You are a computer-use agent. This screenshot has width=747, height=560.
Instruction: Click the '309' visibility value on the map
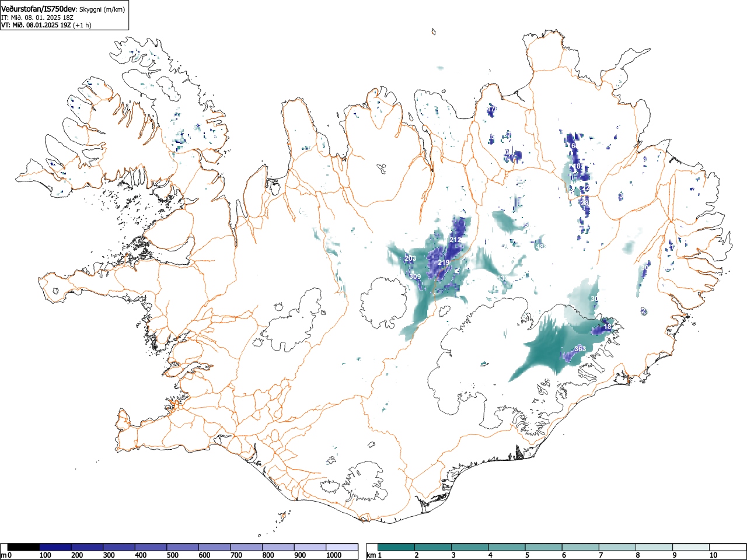coord(415,276)
